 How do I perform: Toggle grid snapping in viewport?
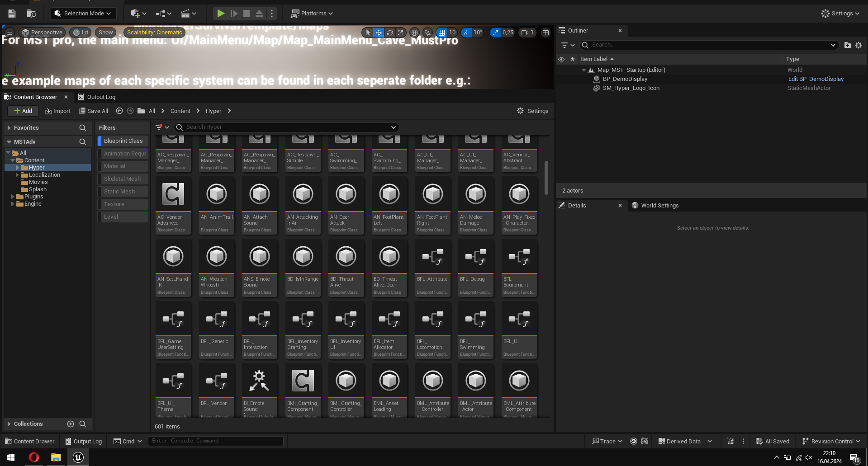(441, 33)
